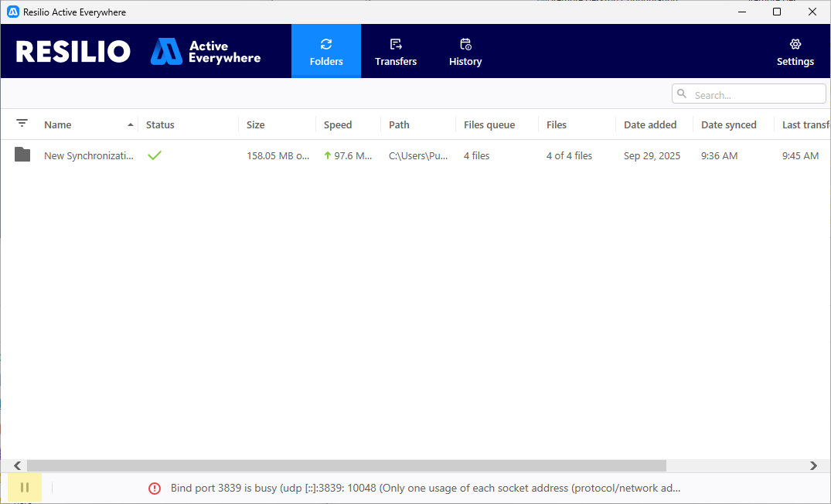
Task: Click the bind port busy error message
Action: pos(425,489)
